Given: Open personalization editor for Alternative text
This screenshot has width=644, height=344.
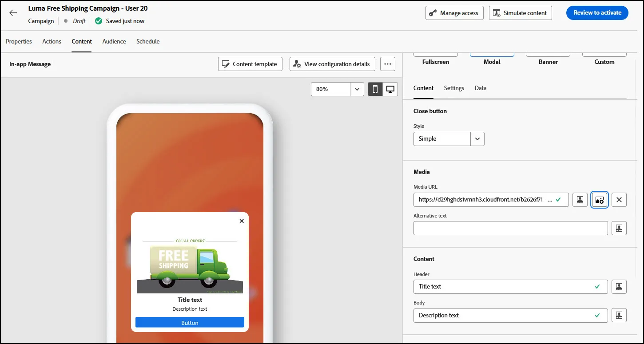Looking at the screenshot, I should click(619, 228).
